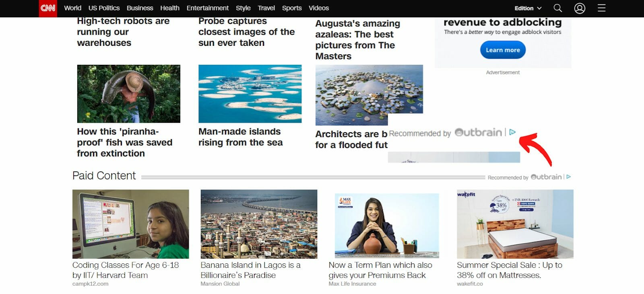
Task: Open the World menu item
Action: (72, 8)
